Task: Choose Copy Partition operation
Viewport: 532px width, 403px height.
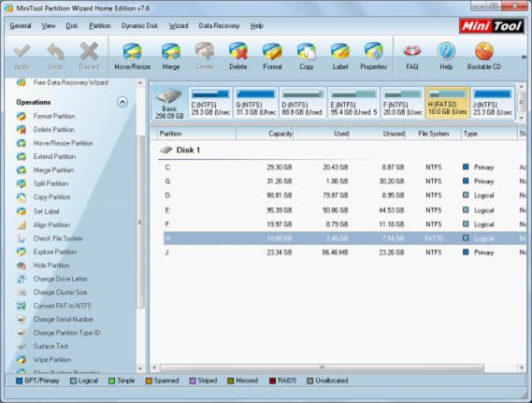Action: coord(51,197)
